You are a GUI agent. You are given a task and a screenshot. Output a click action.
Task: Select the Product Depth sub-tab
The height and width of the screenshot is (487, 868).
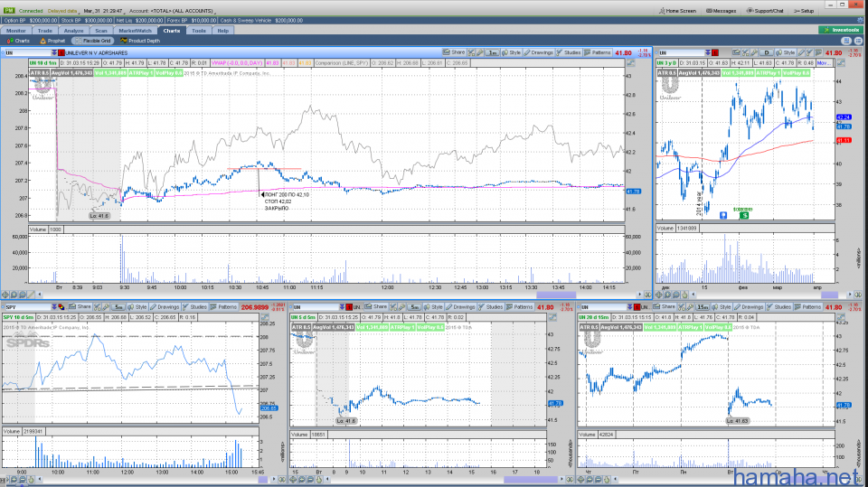pos(140,41)
